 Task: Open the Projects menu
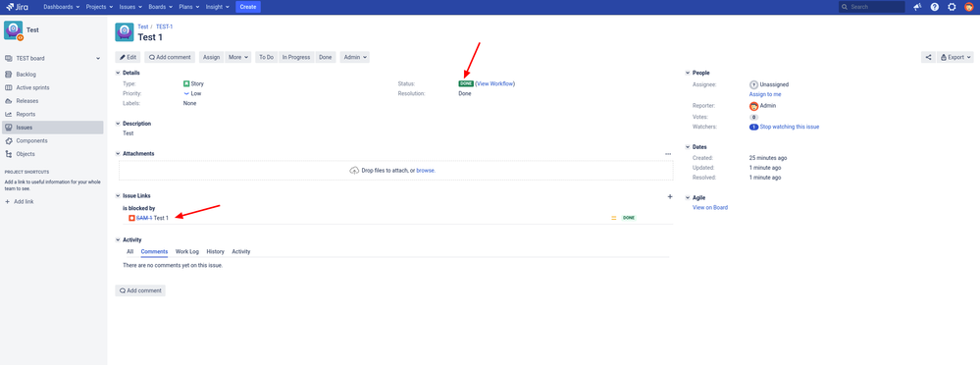pyautogui.click(x=99, y=7)
